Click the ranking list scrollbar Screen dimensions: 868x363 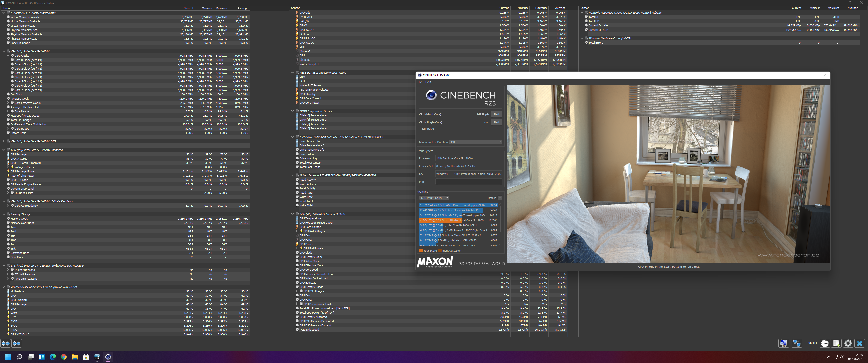pyautogui.click(x=500, y=219)
